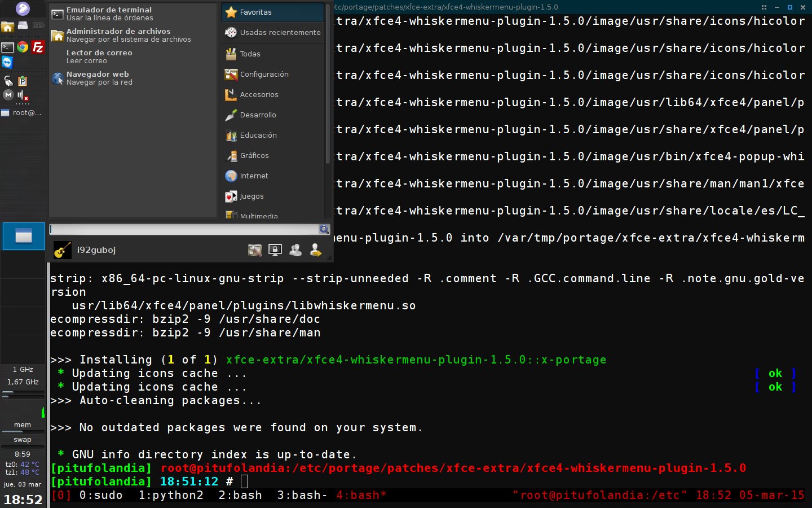
Task: Click the root@ window taskbar button
Action: [22, 113]
